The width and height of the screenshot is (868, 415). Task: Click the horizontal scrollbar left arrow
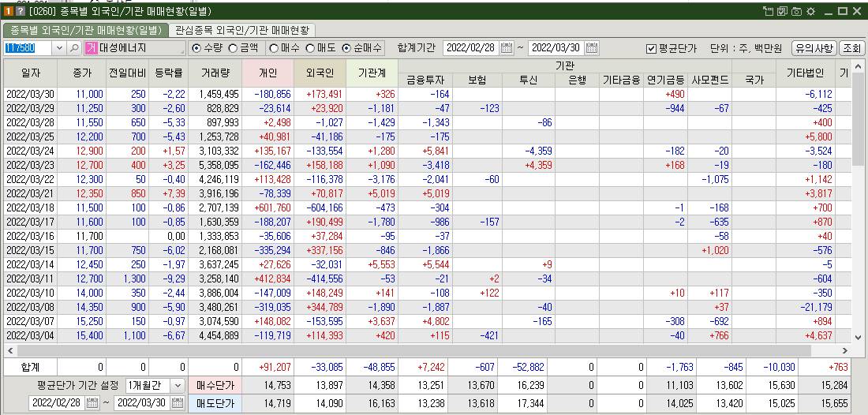coord(9,351)
